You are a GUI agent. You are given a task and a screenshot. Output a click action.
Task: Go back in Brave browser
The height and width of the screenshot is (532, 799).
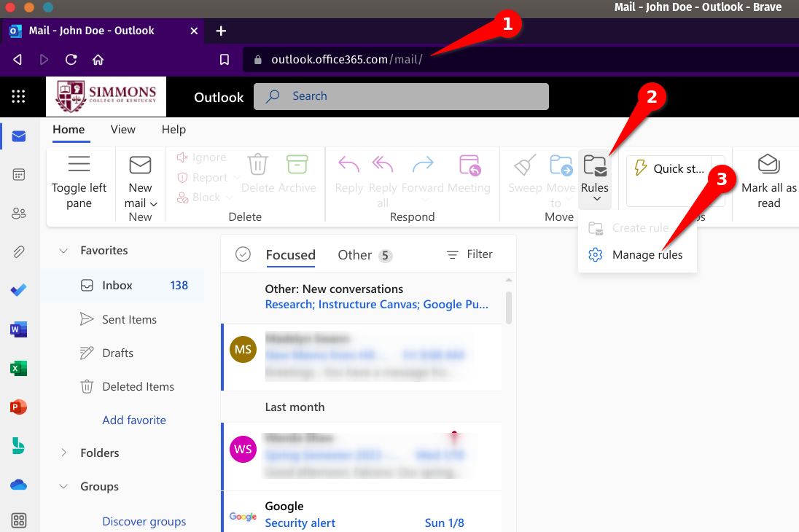point(17,60)
